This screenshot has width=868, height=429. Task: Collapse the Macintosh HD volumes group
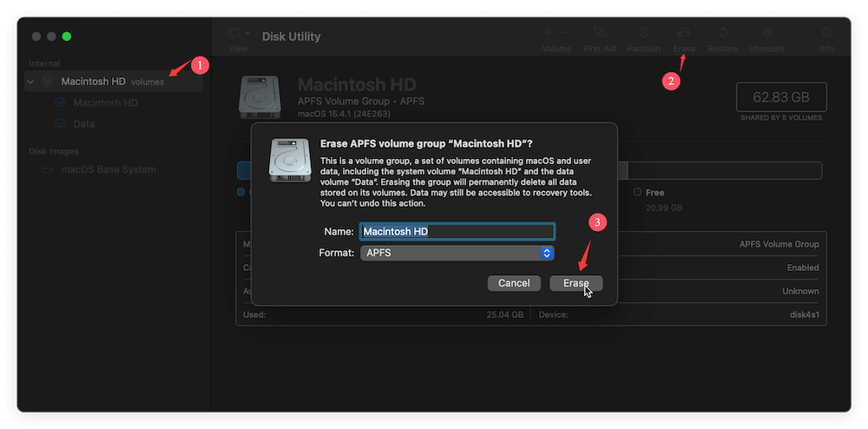pyautogui.click(x=31, y=82)
